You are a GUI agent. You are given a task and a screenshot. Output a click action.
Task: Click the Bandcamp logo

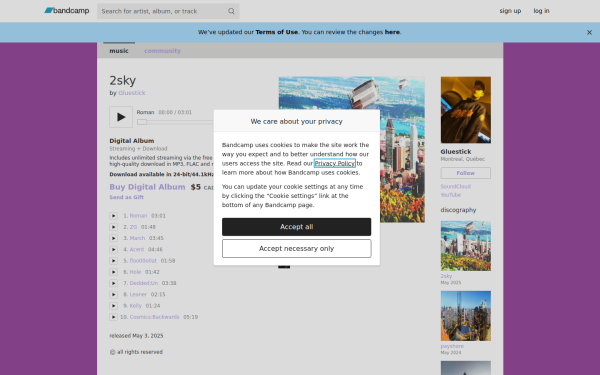click(x=67, y=11)
